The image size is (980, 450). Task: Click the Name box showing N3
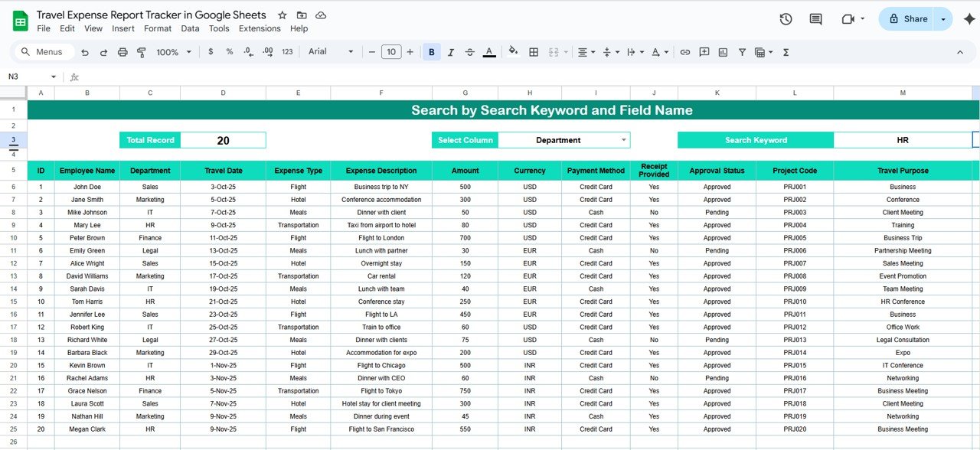pos(32,77)
